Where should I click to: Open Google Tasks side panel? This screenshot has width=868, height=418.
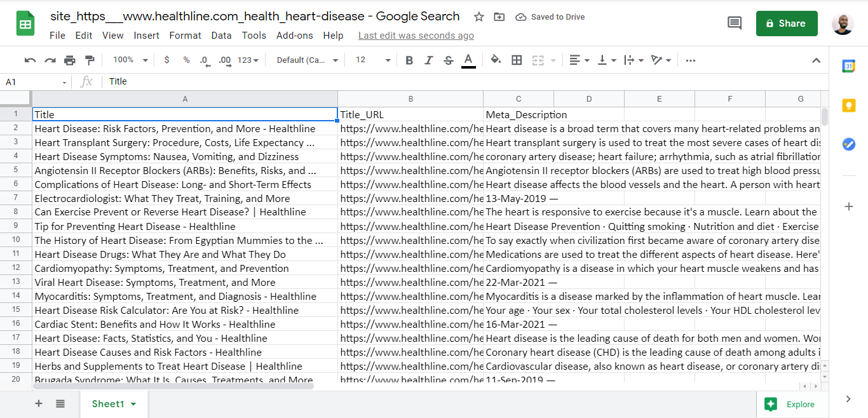(x=848, y=144)
